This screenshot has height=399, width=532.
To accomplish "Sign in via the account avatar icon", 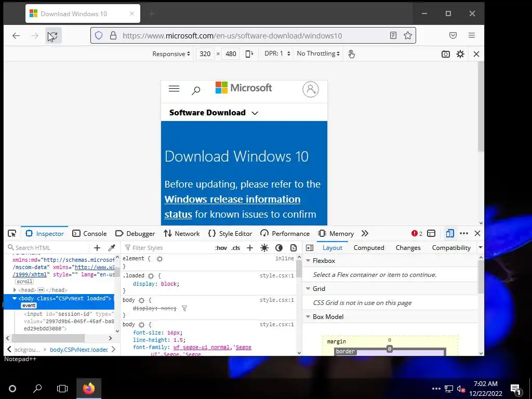I will point(311,89).
